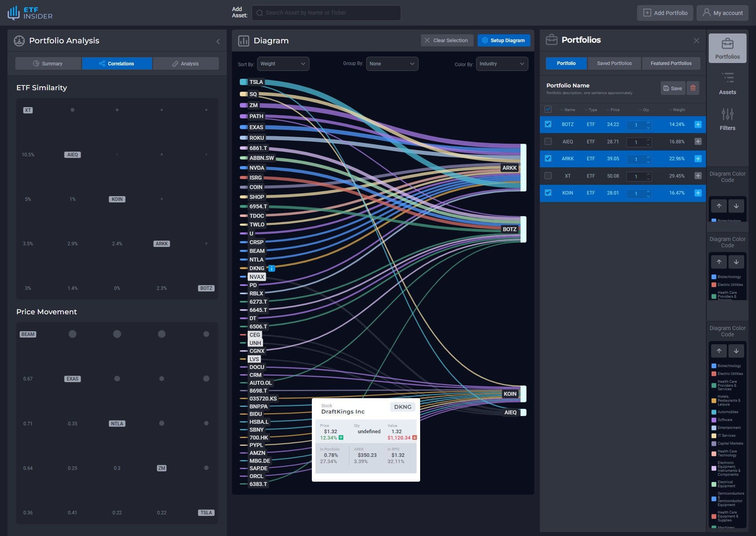Close the Portfolios panel
This screenshot has width=756, height=536.
tap(697, 41)
